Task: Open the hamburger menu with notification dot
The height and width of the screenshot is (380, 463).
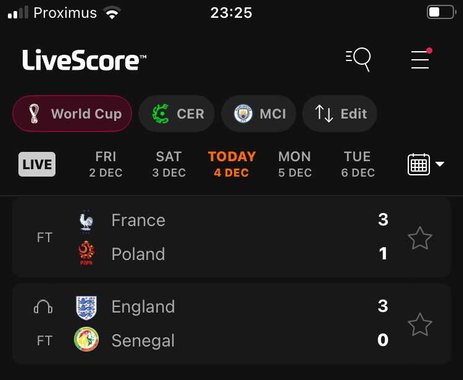Action: pos(421,59)
